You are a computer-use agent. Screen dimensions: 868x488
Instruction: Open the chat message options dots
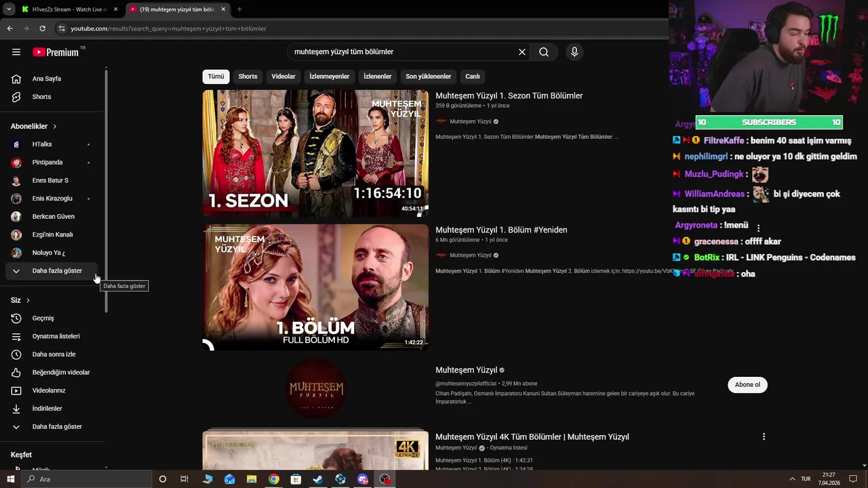[x=759, y=228]
